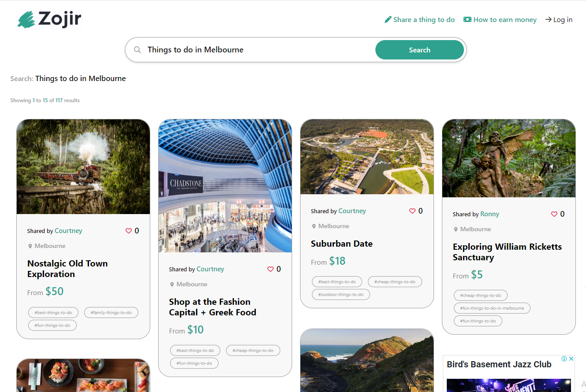Screen dimensions: 586x392
Task: Like the Shop at the Fashion Capital card
Action: point(271,269)
